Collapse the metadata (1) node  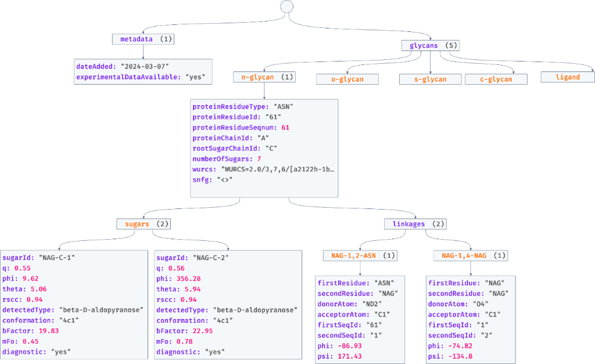pyautogui.click(x=143, y=39)
